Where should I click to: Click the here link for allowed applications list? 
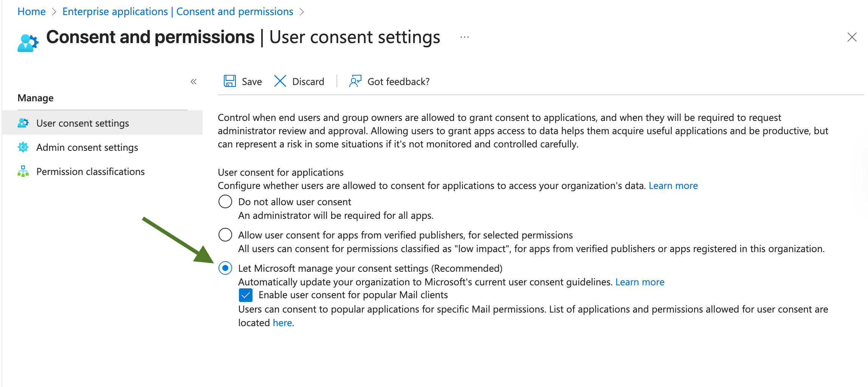point(282,322)
